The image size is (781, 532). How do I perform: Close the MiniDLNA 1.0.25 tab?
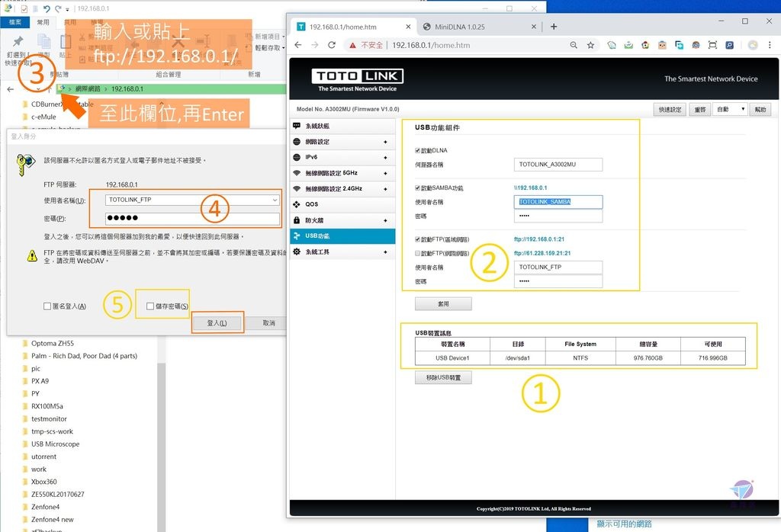533,27
